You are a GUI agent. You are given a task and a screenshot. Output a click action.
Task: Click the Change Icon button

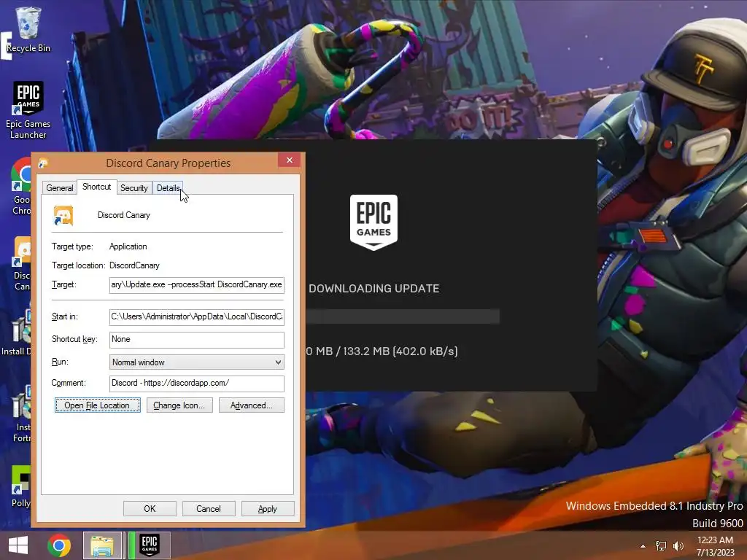[x=179, y=405]
